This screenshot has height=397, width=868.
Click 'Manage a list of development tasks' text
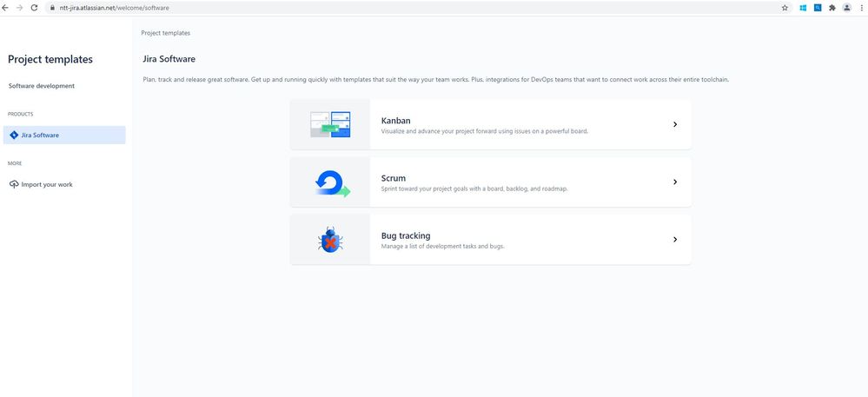[443, 247]
